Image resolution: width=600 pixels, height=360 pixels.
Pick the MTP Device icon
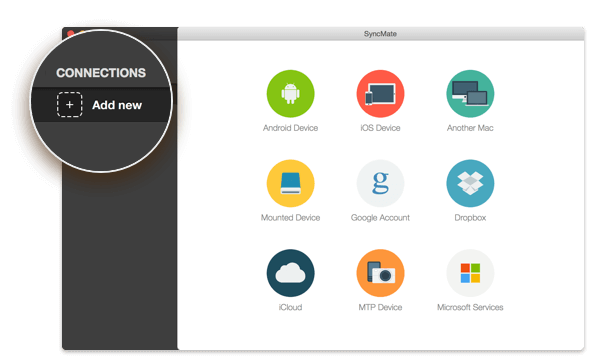click(x=380, y=273)
